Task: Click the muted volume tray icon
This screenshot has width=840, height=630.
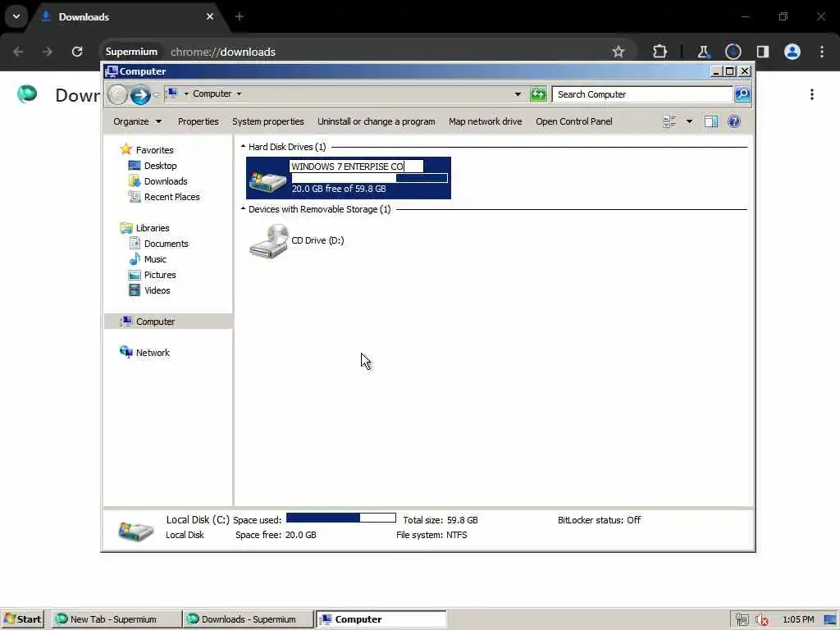Action: [x=762, y=620]
